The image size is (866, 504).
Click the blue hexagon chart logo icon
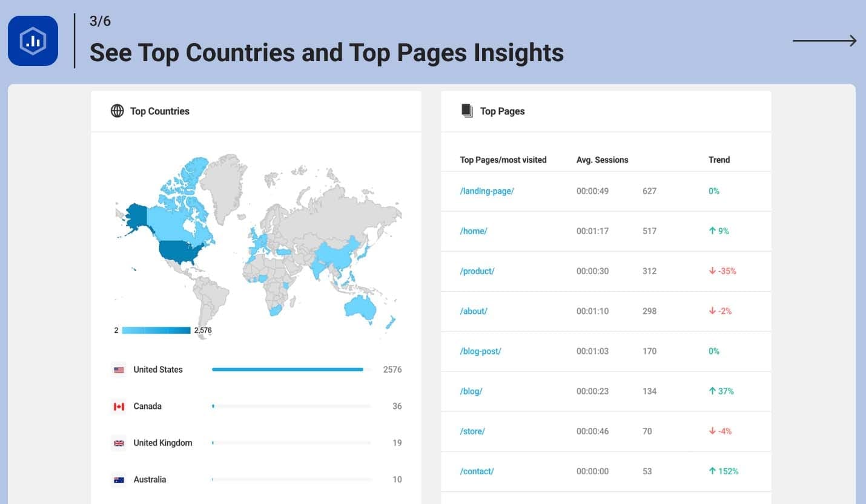coord(33,41)
